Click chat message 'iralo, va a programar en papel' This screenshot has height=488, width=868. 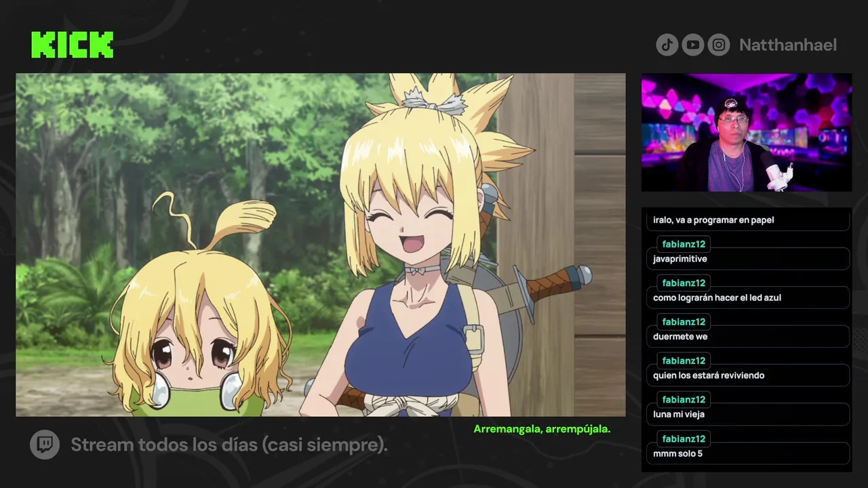[x=713, y=220]
